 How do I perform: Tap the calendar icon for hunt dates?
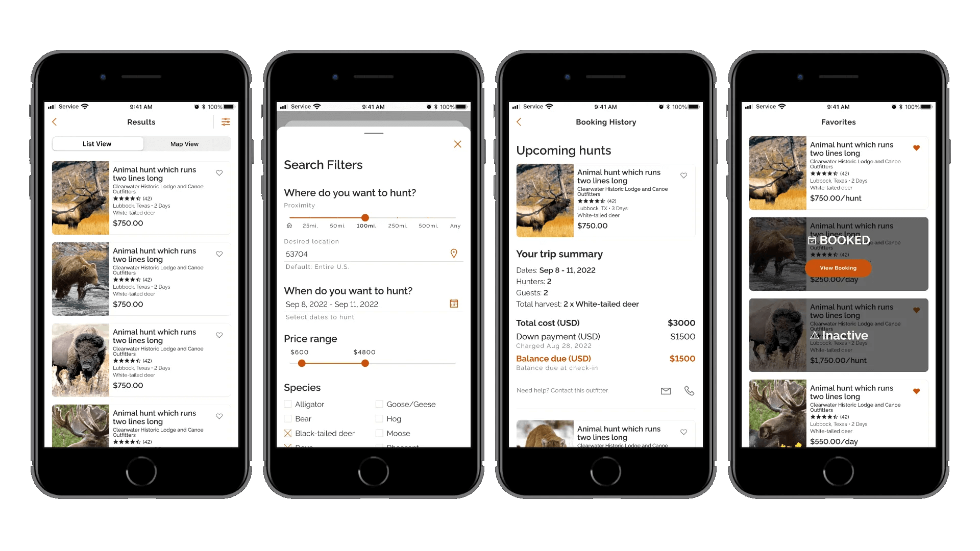[454, 304]
